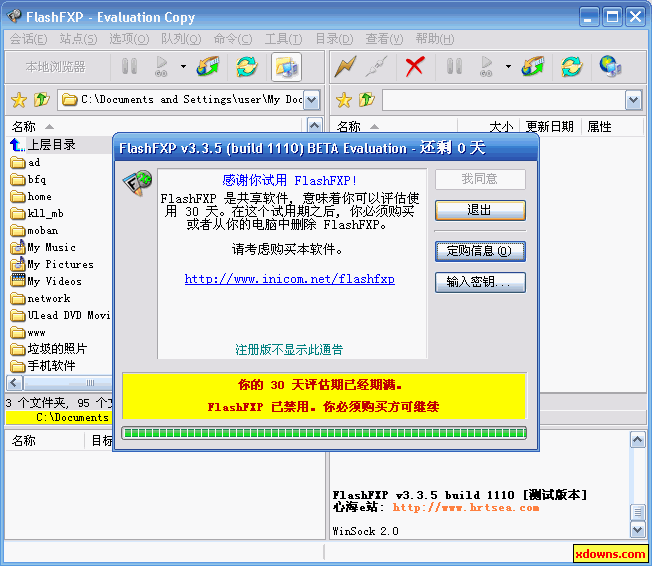This screenshot has height=566, width=652.
Task: Select the 垃圾的照片 folder
Action: [49, 349]
